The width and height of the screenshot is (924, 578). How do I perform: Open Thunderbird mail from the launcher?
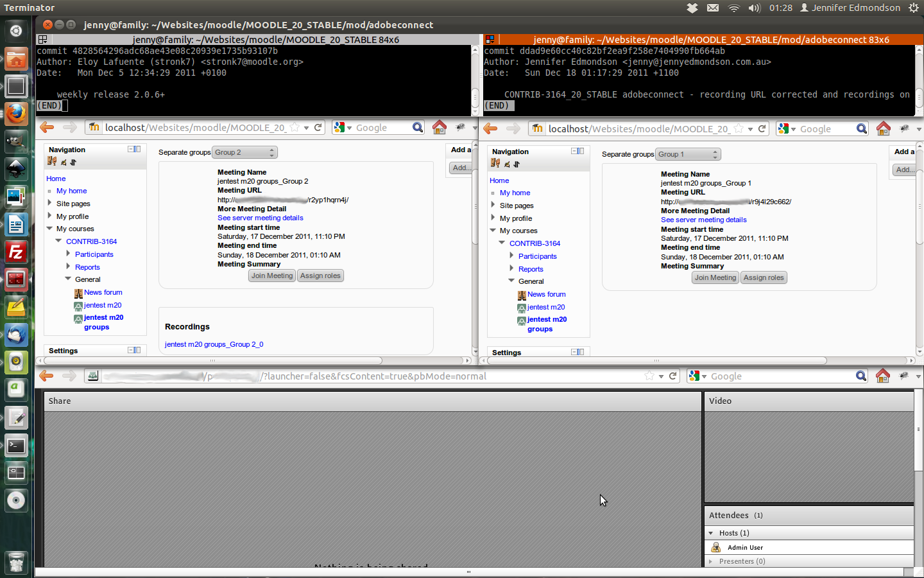tap(16, 335)
